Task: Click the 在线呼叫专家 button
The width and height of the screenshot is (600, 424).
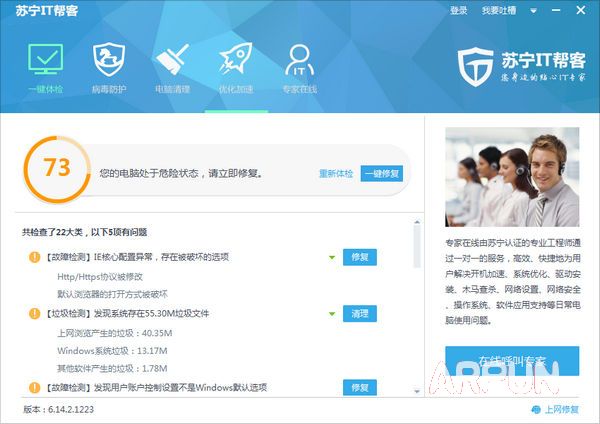Action: click(x=512, y=361)
